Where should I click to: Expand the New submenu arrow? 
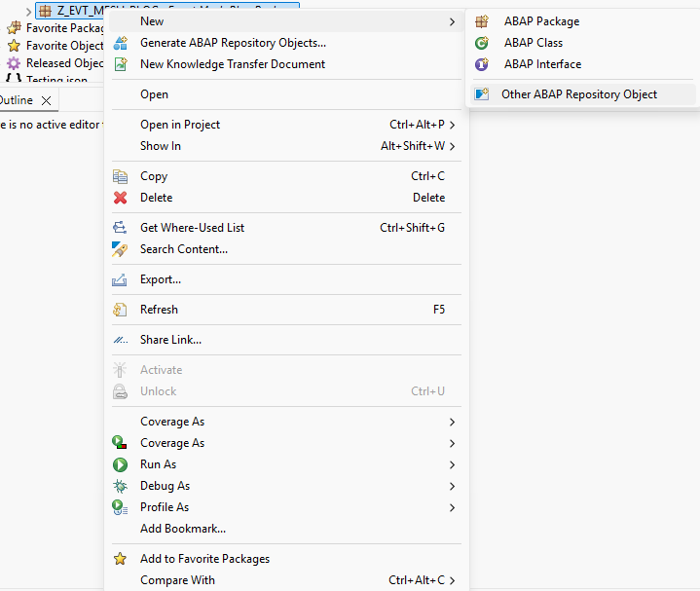pos(452,21)
